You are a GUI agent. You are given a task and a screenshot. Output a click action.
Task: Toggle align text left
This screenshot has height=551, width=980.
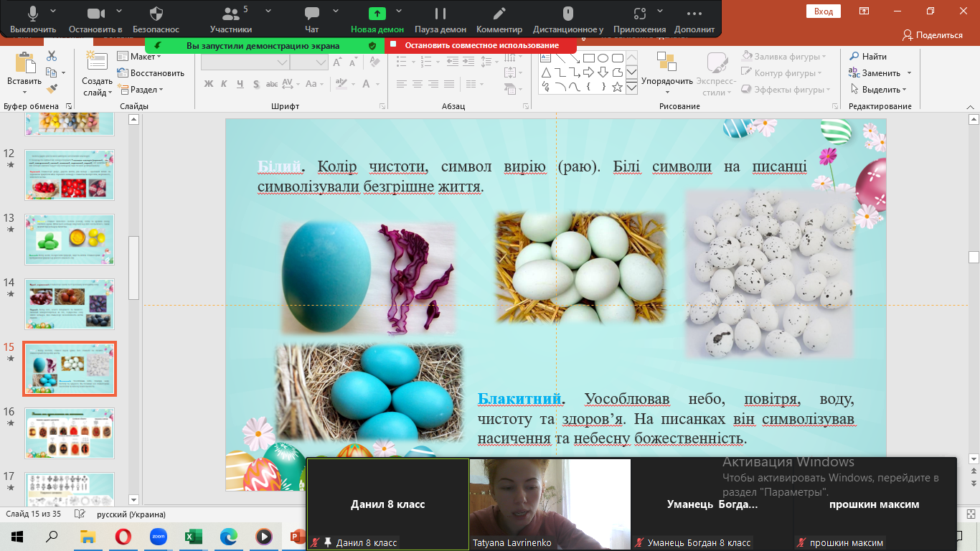click(x=402, y=84)
